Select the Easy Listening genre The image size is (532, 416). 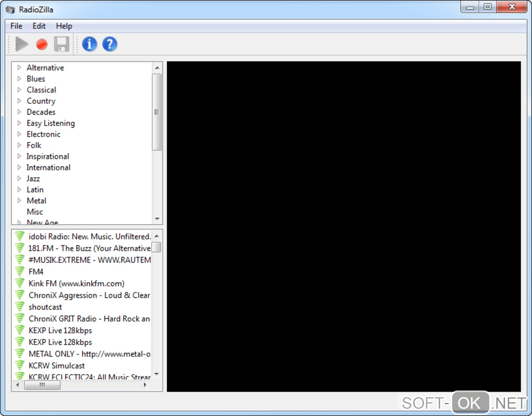coord(51,123)
